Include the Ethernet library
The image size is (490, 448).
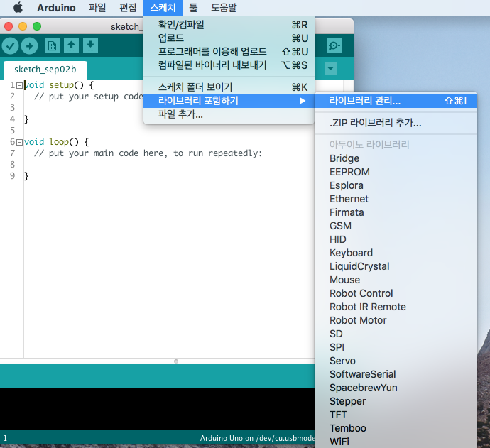click(x=396, y=199)
